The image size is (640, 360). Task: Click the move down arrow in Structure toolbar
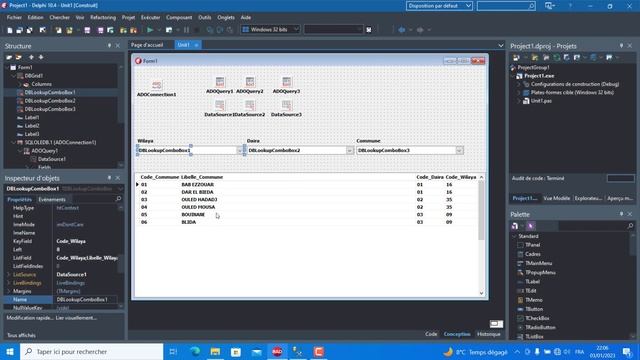point(41,57)
